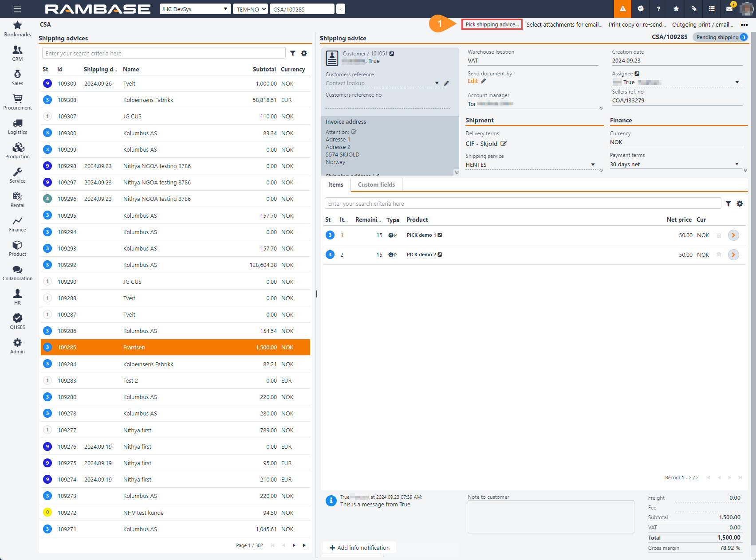
Task: Open the messages envelope icon
Action: pyautogui.click(x=729, y=9)
